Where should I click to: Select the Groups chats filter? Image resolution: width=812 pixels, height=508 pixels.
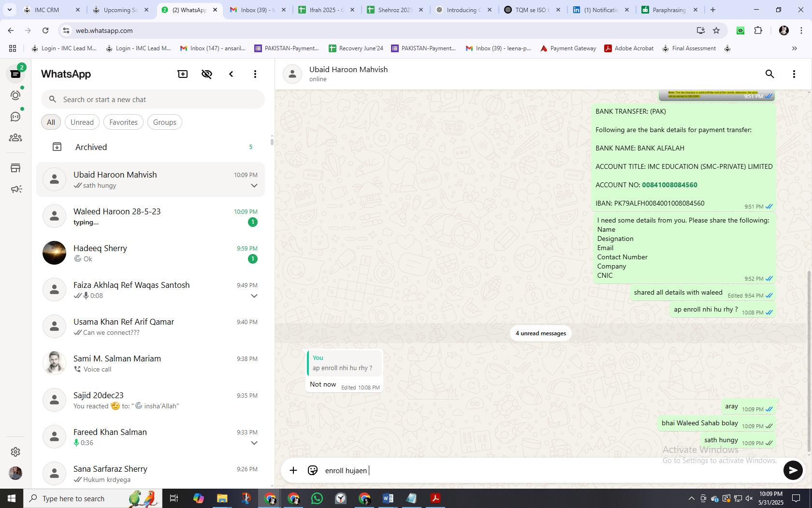[x=165, y=122]
